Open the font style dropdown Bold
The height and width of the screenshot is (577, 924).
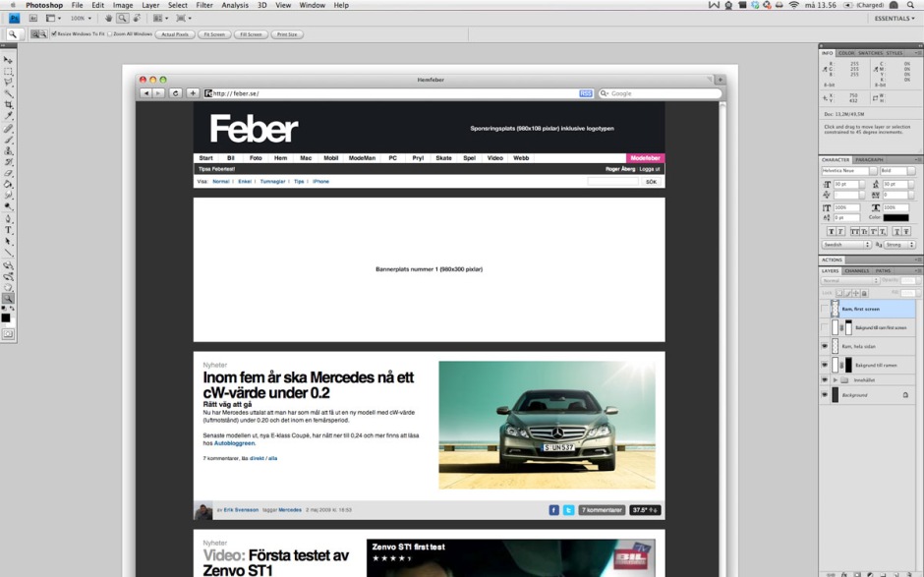click(911, 171)
